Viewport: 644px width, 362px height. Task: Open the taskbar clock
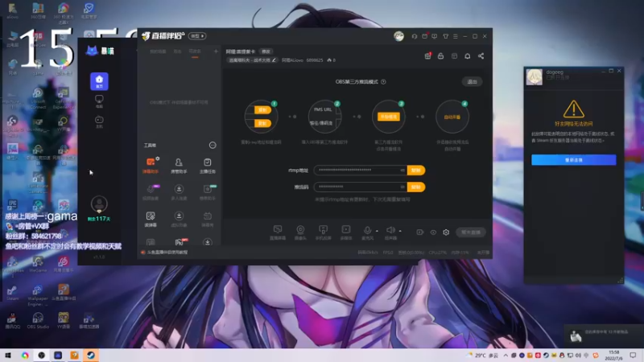[613, 356]
